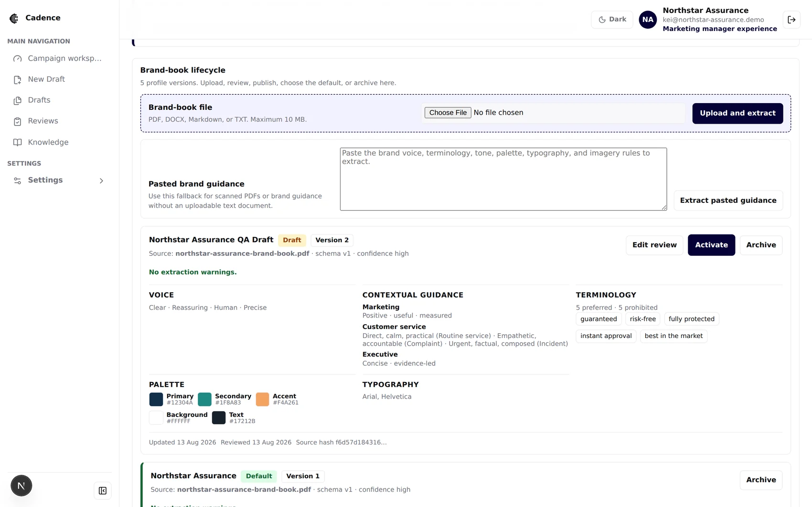Click the Drafts copy icon

point(18,100)
